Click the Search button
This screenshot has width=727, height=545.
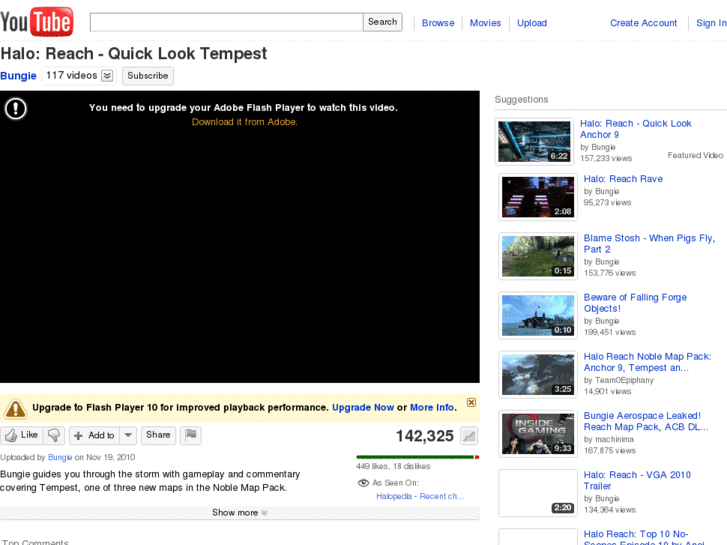click(383, 22)
